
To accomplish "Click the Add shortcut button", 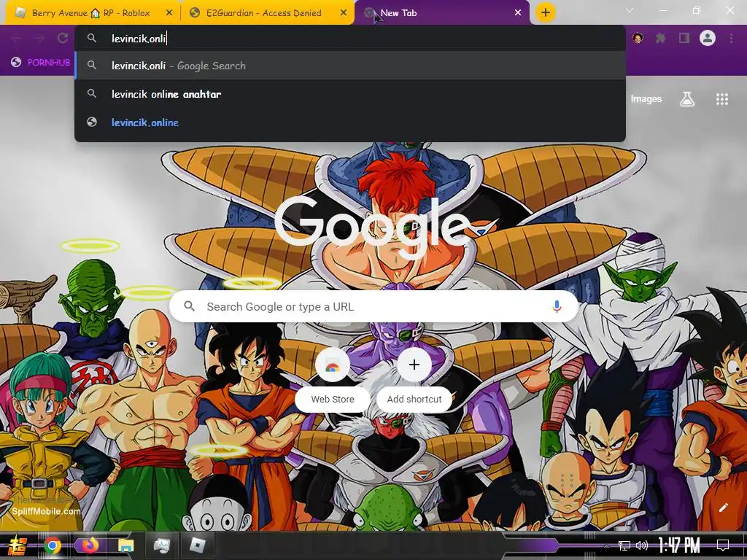I will (x=414, y=378).
